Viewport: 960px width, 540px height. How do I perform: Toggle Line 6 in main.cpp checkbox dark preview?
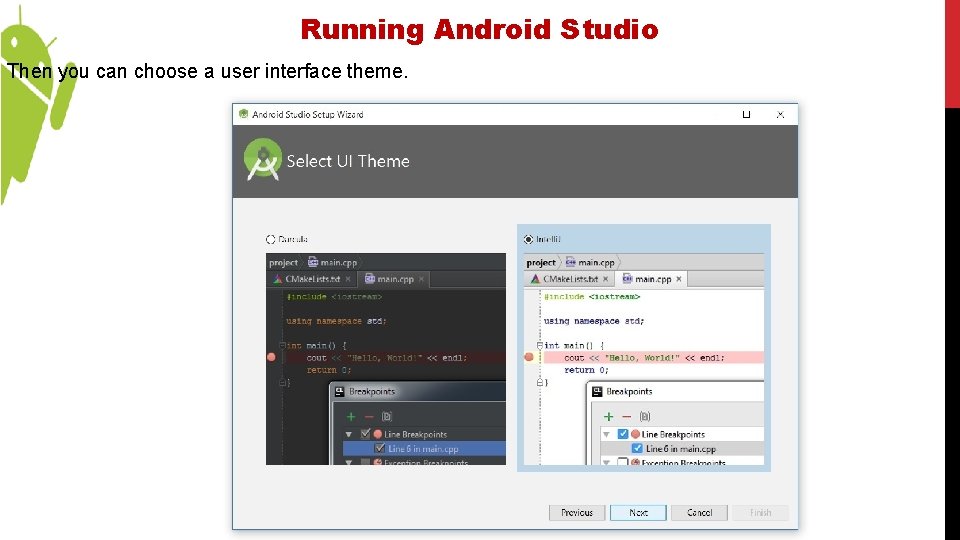(x=380, y=448)
